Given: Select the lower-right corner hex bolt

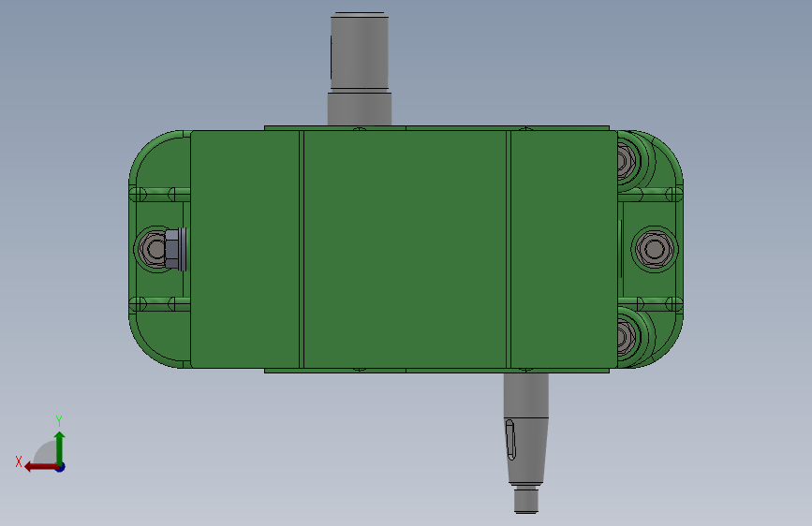Looking at the screenshot, I should tap(626, 338).
